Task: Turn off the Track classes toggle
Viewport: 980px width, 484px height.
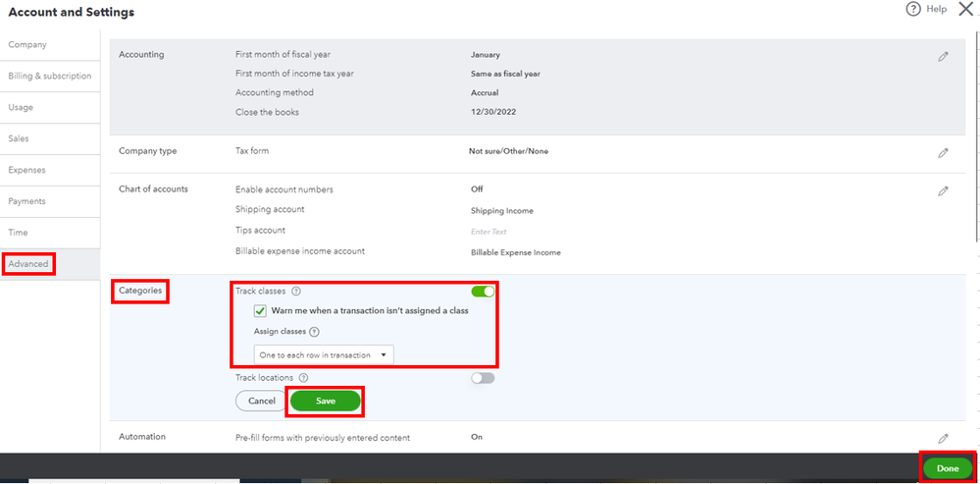Action: tap(483, 292)
